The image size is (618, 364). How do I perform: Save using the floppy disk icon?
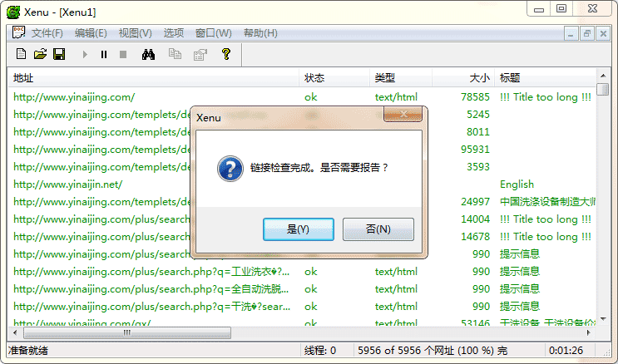59,54
